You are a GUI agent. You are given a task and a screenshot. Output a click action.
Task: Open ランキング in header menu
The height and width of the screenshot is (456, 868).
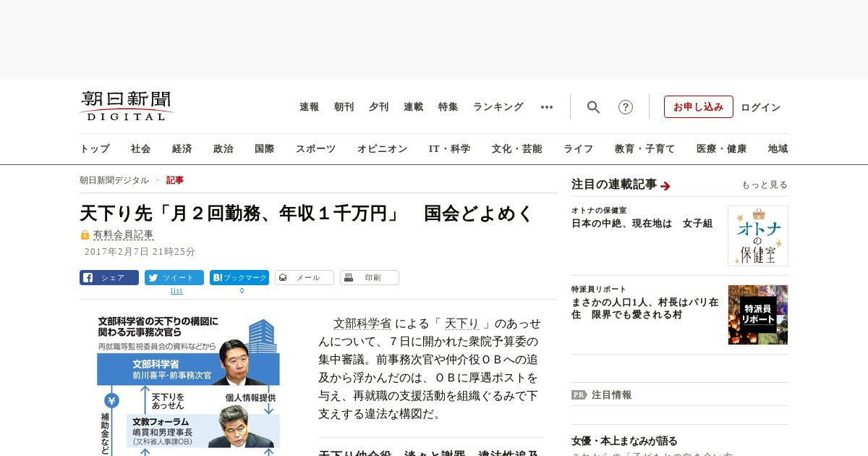[x=498, y=107]
